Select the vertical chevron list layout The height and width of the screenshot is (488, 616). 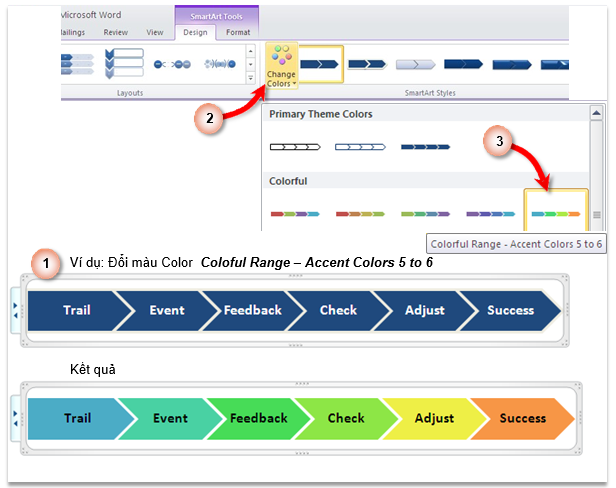(x=124, y=63)
